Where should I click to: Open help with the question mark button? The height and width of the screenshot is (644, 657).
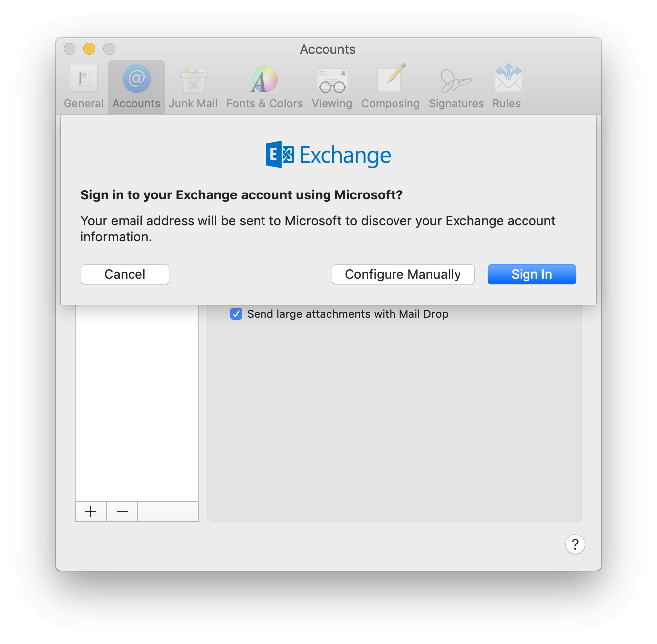pyautogui.click(x=575, y=544)
